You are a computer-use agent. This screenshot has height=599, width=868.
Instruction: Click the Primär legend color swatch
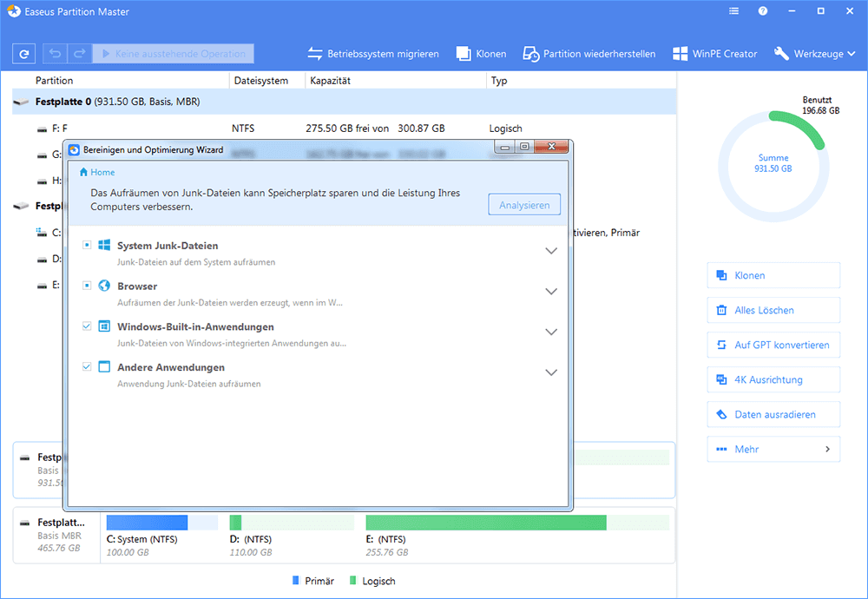[296, 580]
